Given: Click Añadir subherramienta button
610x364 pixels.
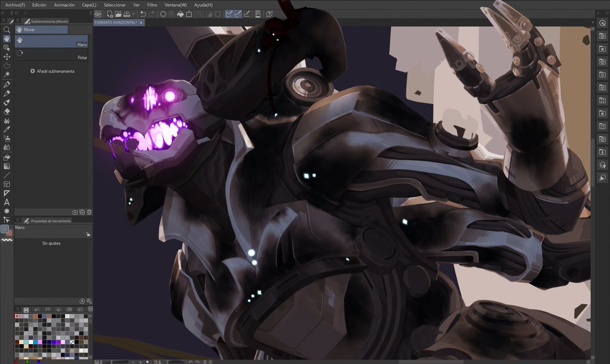Looking at the screenshot, I should 52,71.
